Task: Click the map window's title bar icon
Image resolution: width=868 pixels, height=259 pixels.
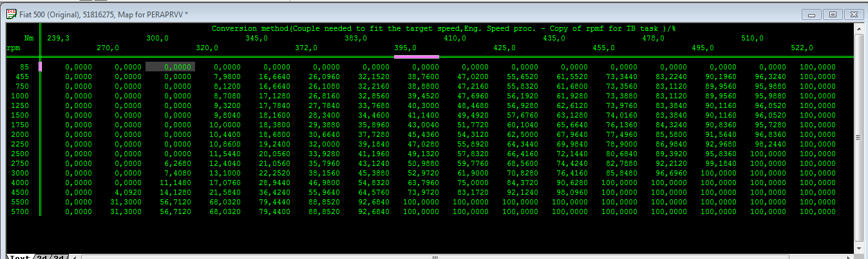Action: tap(10, 13)
